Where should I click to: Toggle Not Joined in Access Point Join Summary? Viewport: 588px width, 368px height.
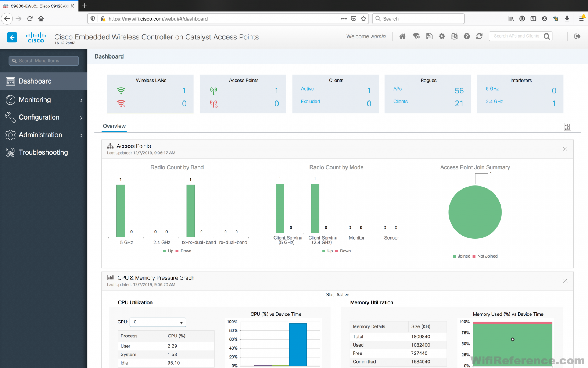(x=486, y=256)
